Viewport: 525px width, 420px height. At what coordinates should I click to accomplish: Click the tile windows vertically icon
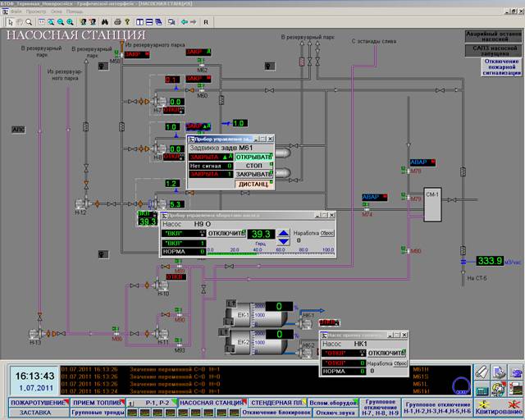139,22
